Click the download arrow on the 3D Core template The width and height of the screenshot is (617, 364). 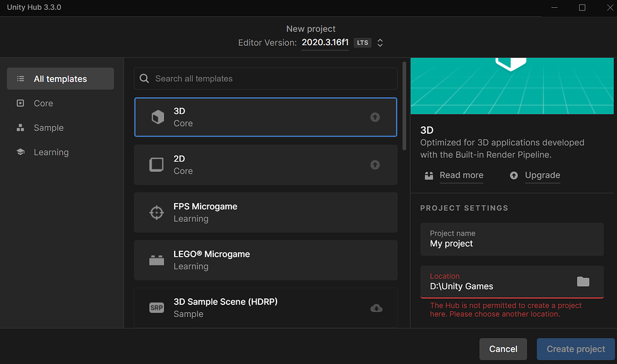pos(375,117)
